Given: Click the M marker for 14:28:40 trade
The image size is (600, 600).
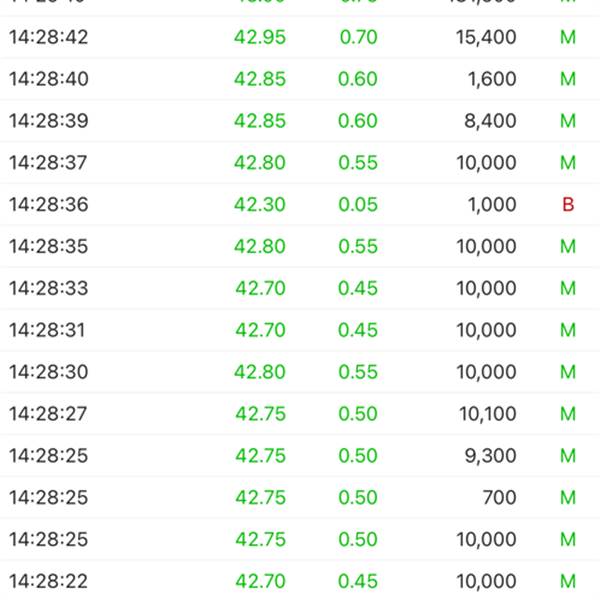Looking at the screenshot, I should [x=568, y=80].
